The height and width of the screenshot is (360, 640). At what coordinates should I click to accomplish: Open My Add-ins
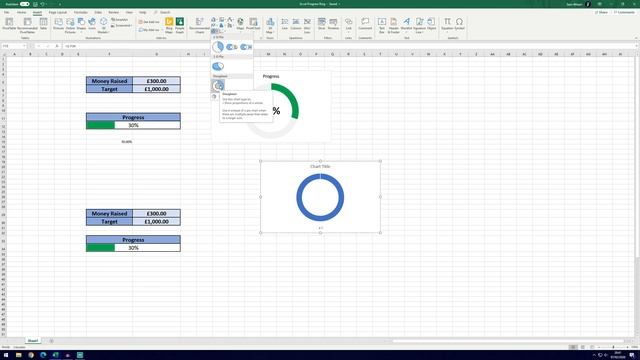coord(149,30)
